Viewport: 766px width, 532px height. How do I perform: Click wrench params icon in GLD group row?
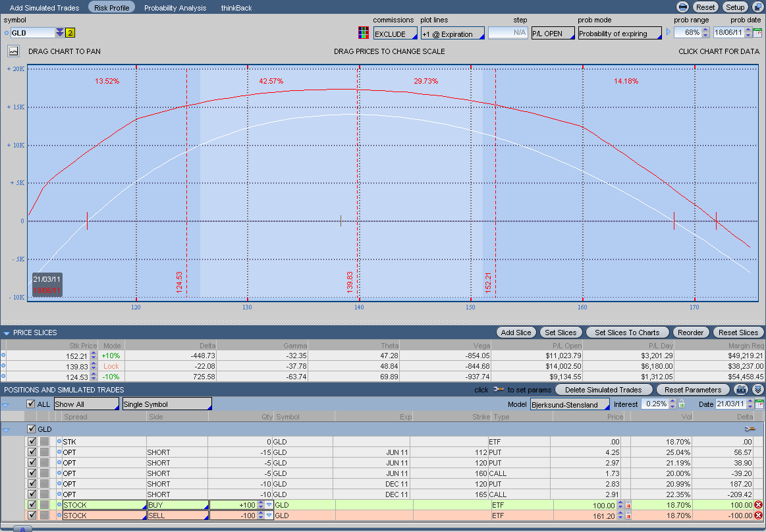tap(749, 429)
